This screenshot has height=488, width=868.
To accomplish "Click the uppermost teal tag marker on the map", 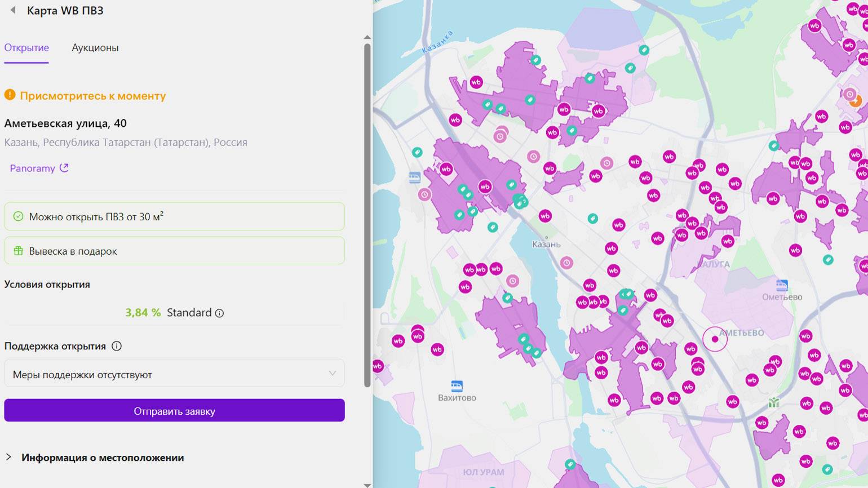I will click(x=644, y=50).
